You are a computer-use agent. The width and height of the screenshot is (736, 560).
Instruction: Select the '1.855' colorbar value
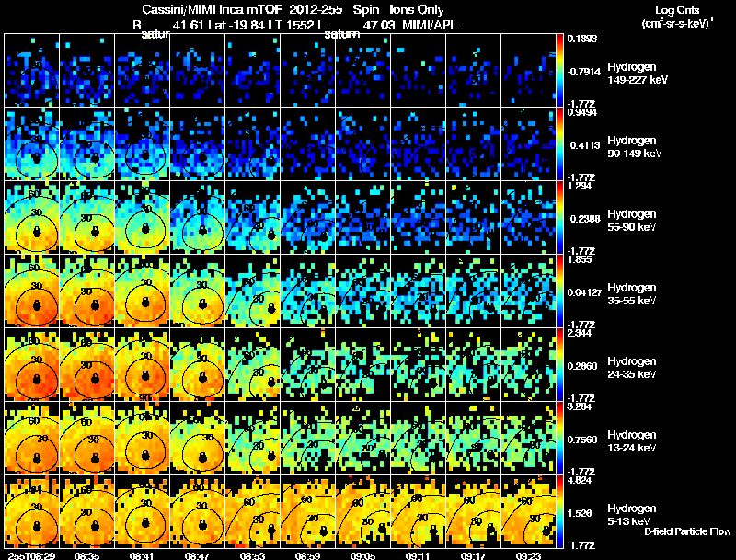[580, 259]
